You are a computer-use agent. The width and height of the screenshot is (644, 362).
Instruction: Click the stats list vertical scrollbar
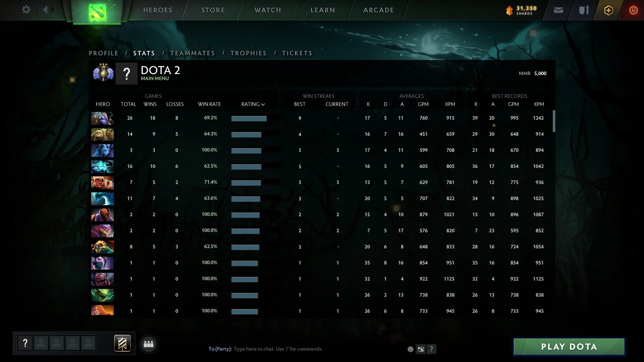tap(554, 121)
